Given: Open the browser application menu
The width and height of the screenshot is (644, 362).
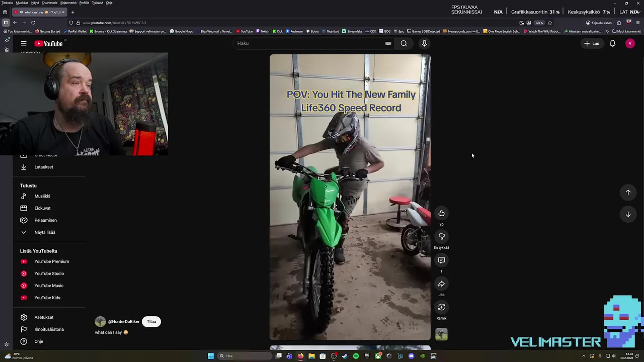Looking at the screenshot, I should [638, 23].
